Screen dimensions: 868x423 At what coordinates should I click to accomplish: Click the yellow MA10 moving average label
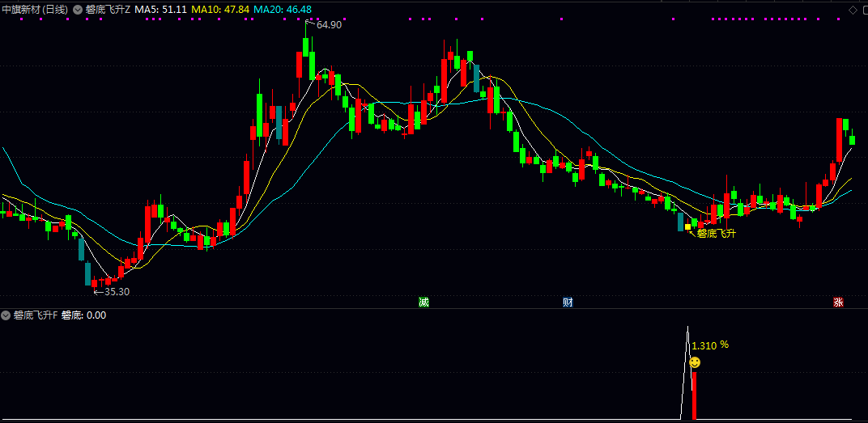pos(219,10)
